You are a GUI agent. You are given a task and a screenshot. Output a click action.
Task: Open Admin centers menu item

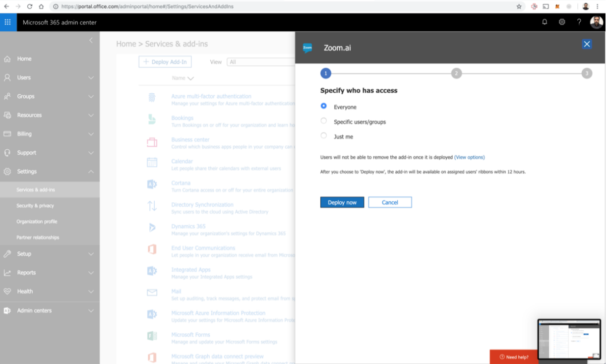click(50, 310)
